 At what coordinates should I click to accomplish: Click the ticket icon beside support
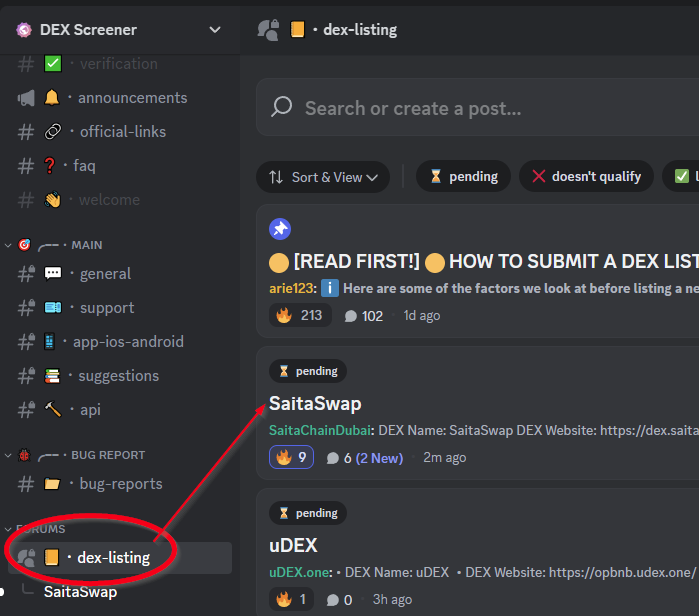pyautogui.click(x=53, y=308)
